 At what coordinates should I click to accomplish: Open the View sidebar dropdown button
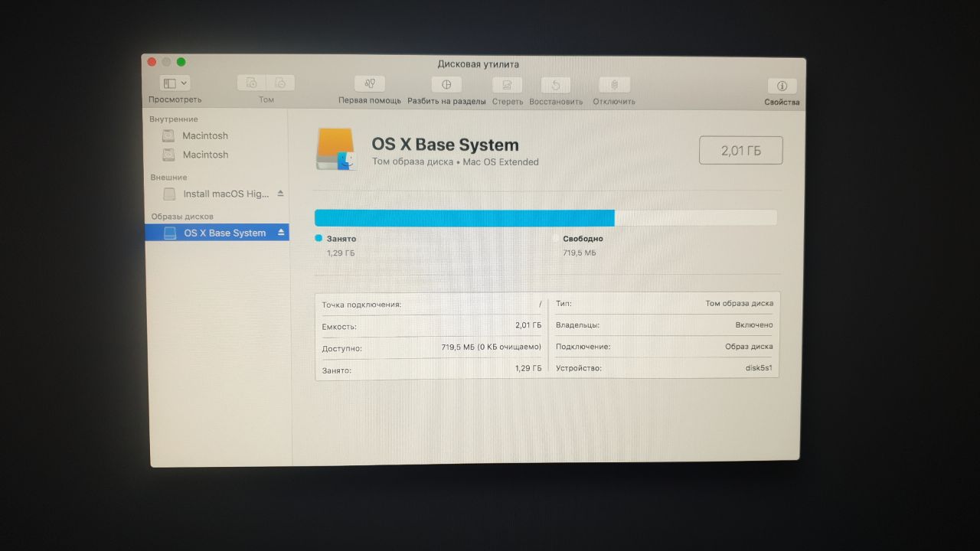coord(175,83)
